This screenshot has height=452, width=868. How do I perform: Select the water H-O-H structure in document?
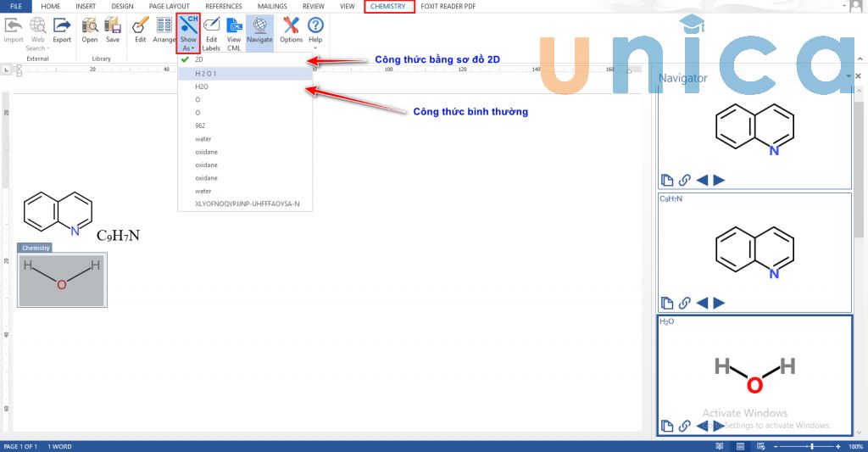pyautogui.click(x=62, y=280)
